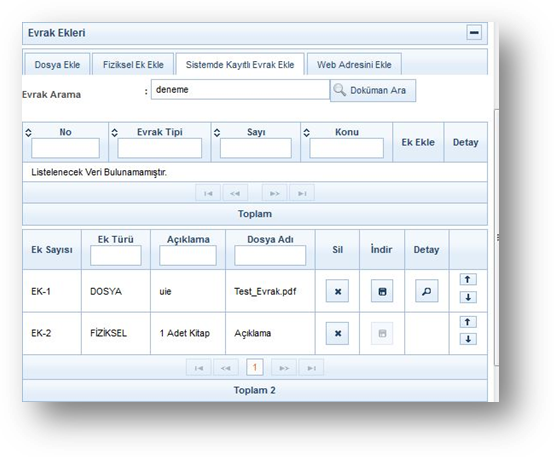Go to first page of attachments list
The height and width of the screenshot is (457, 554).
click(x=199, y=368)
